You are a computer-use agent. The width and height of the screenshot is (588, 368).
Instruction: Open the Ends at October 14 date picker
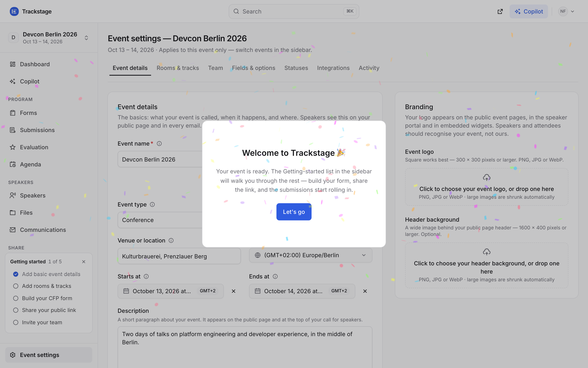pyautogui.click(x=302, y=291)
